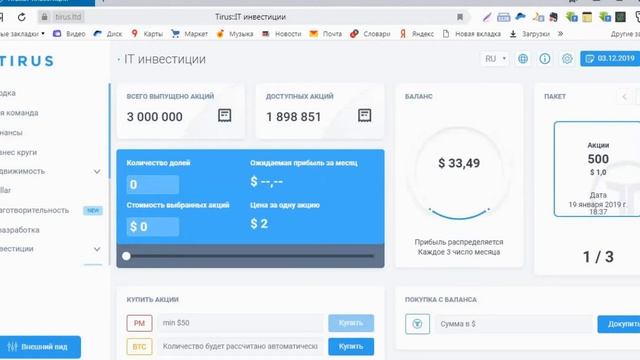This screenshot has width=640, height=360.
Task: Select the 500 shares package card
Action: (597, 169)
